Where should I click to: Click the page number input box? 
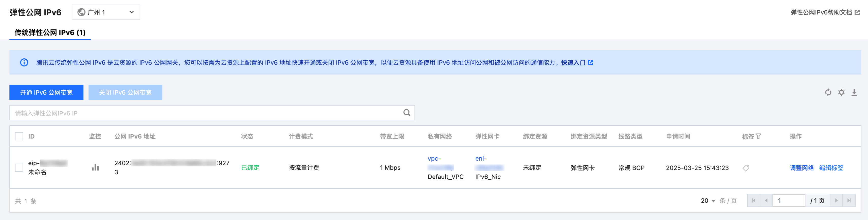(x=788, y=200)
